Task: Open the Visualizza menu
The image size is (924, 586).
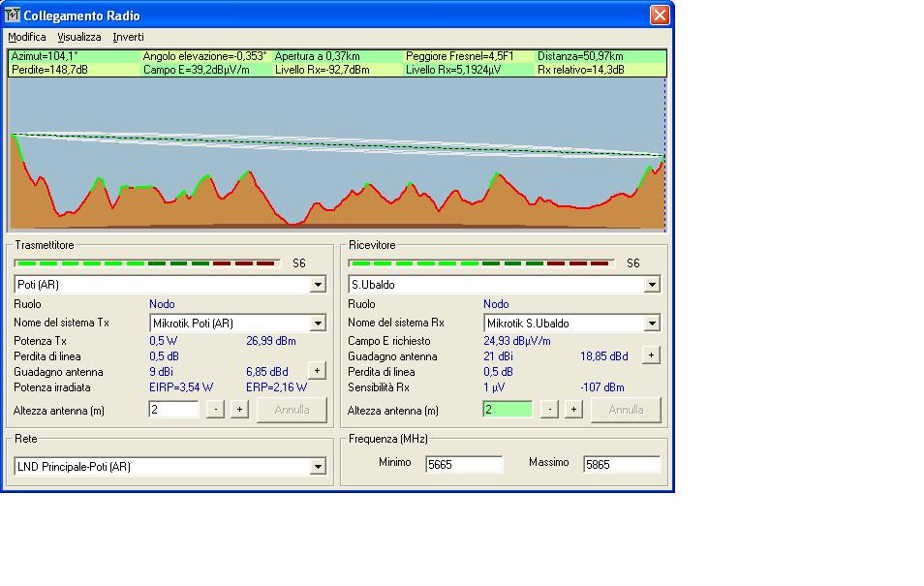Action: 79,37
